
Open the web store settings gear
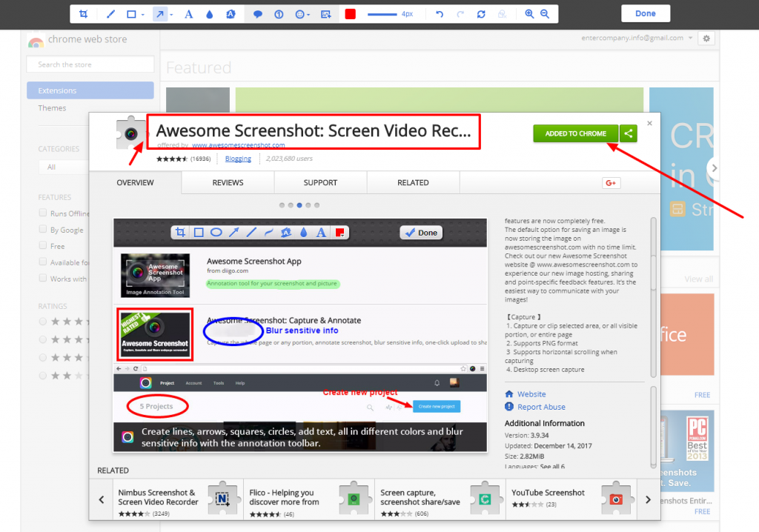[x=706, y=39]
